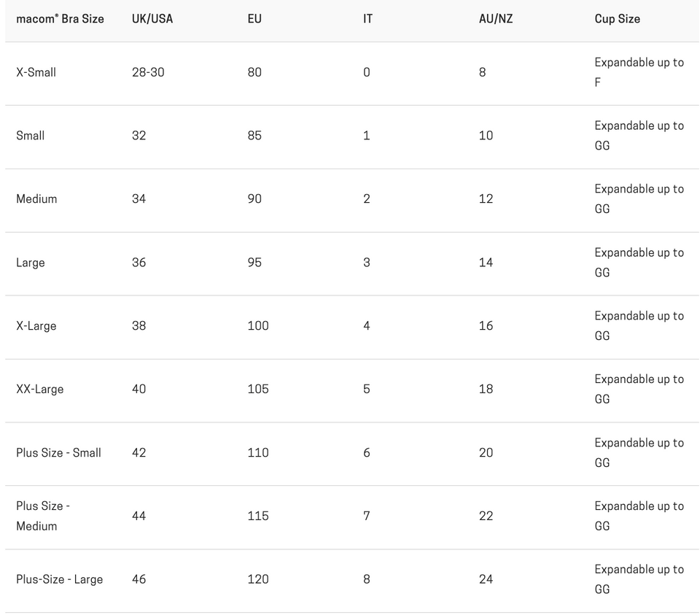The height and width of the screenshot is (615, 700).
Task: Click the Small size row label
Action: [x=30, y=136]
